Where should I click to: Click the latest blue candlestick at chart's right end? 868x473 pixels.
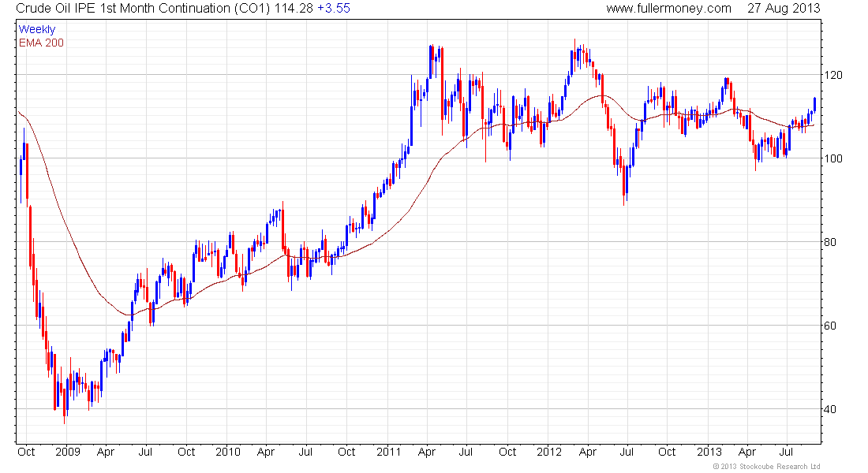click(x=814, y=105)
